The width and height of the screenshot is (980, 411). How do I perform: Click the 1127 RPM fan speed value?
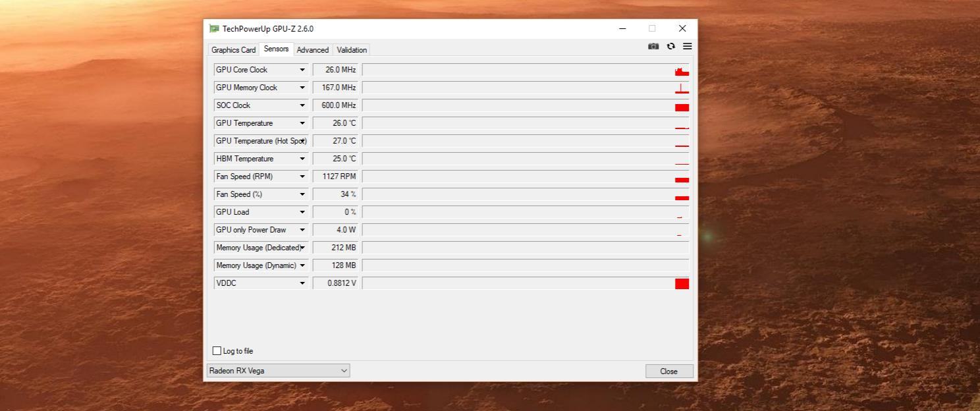pyautogui.click(x=335, y=177)
